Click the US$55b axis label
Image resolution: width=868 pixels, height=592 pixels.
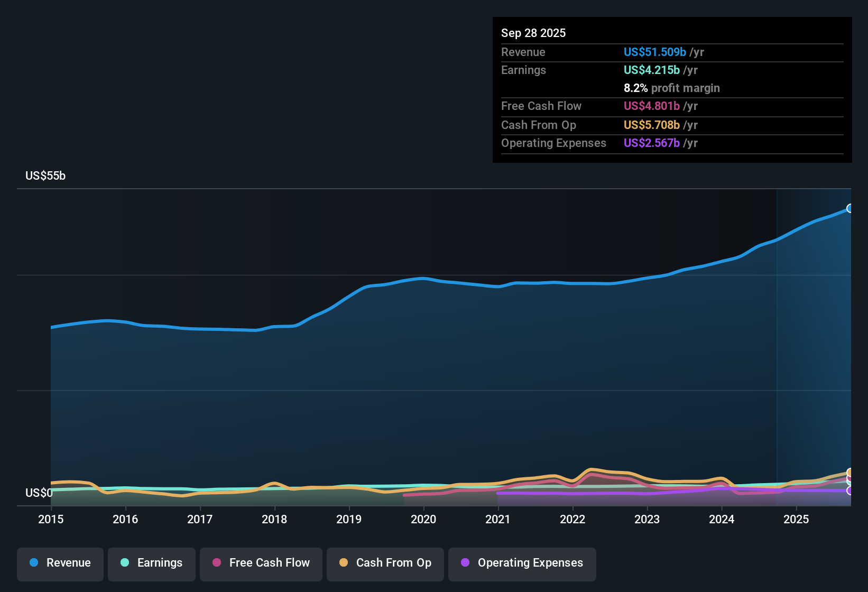pyautogui.click(x=45, y=175)
